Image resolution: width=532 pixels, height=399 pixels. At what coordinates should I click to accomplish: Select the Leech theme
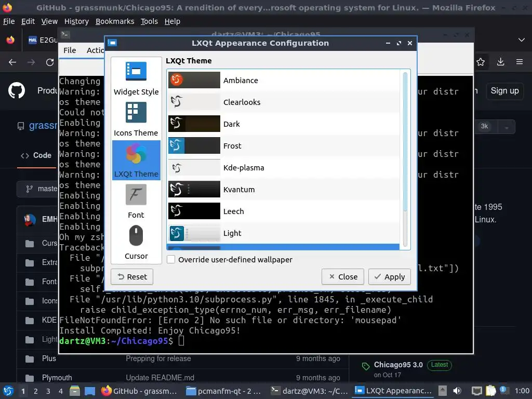click(283, 211)
